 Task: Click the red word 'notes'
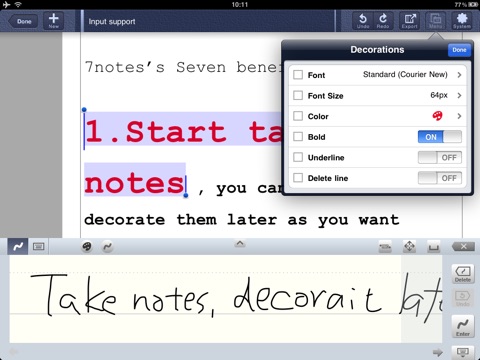point(134,183)
